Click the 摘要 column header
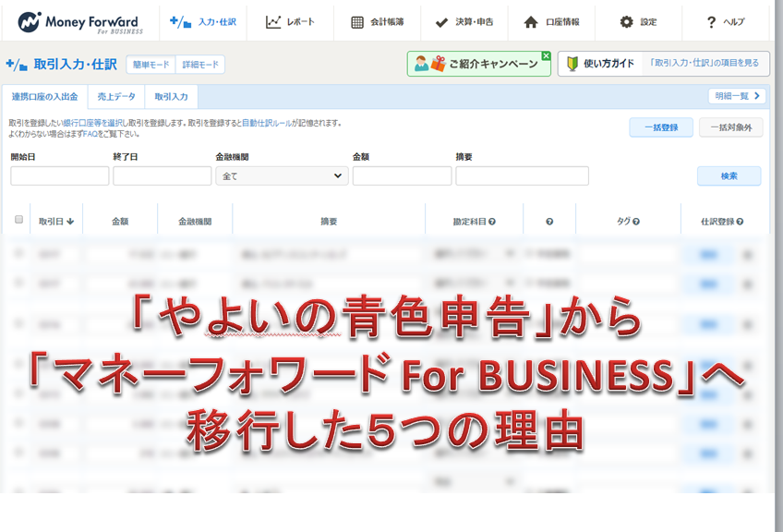Viewport: 783px width, 532px height. [329, 222]
